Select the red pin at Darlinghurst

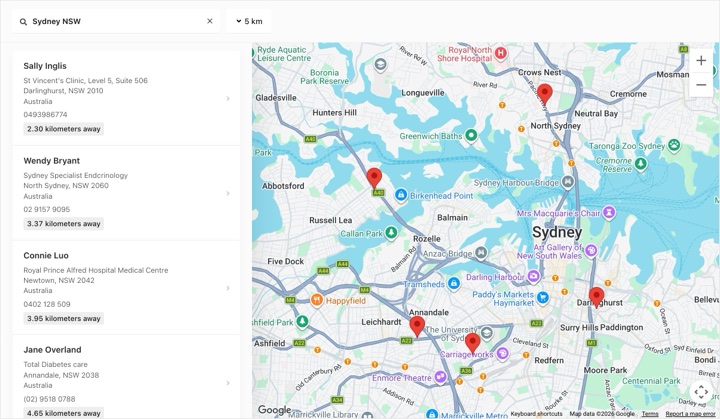(596, 297)
